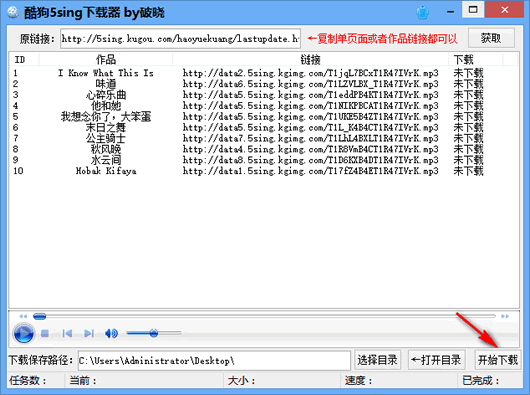Maximize the downloader window

pos(473,9)
